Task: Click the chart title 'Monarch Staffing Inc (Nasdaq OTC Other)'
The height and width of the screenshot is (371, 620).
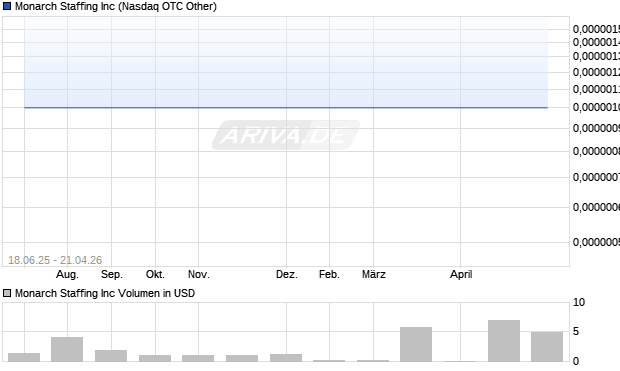Action: click(116, 6)
